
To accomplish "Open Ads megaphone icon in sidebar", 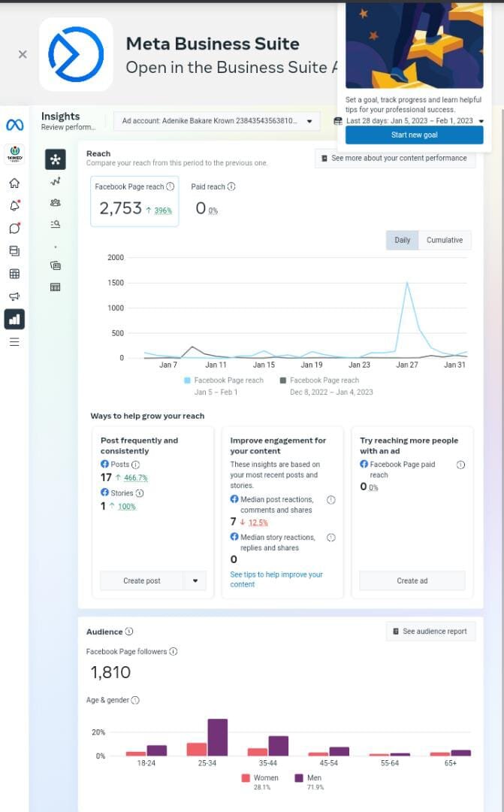I will click(x=14, y=296).
